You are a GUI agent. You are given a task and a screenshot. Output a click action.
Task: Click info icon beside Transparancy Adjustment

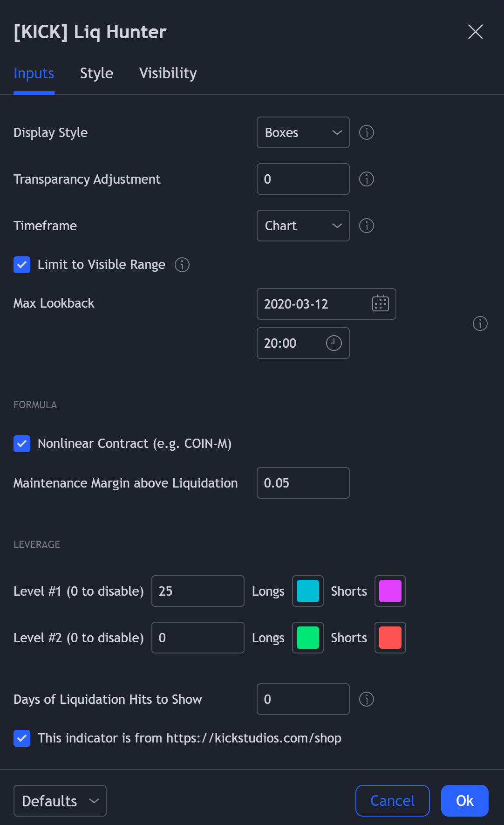[367, 179]
